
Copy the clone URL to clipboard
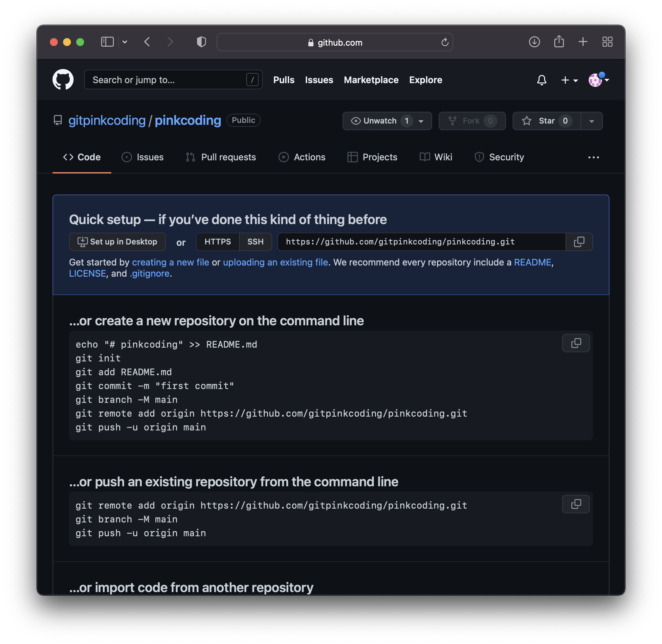pos(579,241)
